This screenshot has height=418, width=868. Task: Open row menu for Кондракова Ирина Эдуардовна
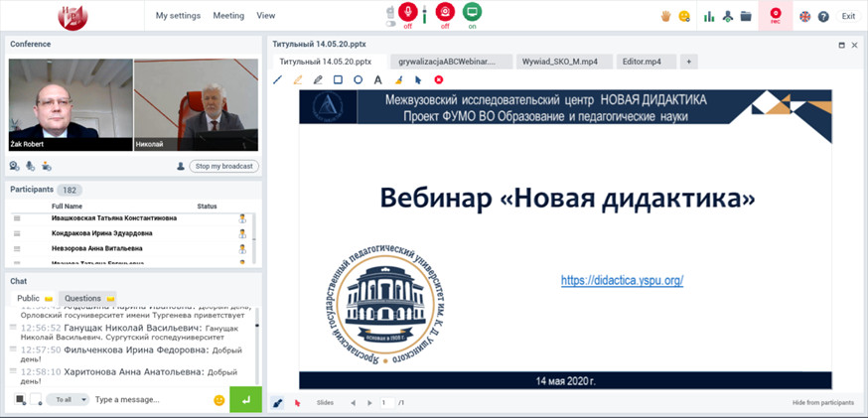click(17, 233)
